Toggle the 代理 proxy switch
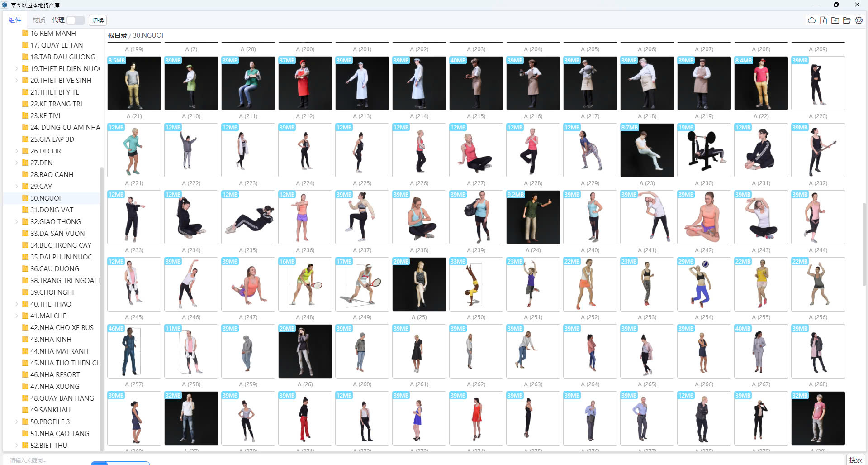 [x=75, y=20]
